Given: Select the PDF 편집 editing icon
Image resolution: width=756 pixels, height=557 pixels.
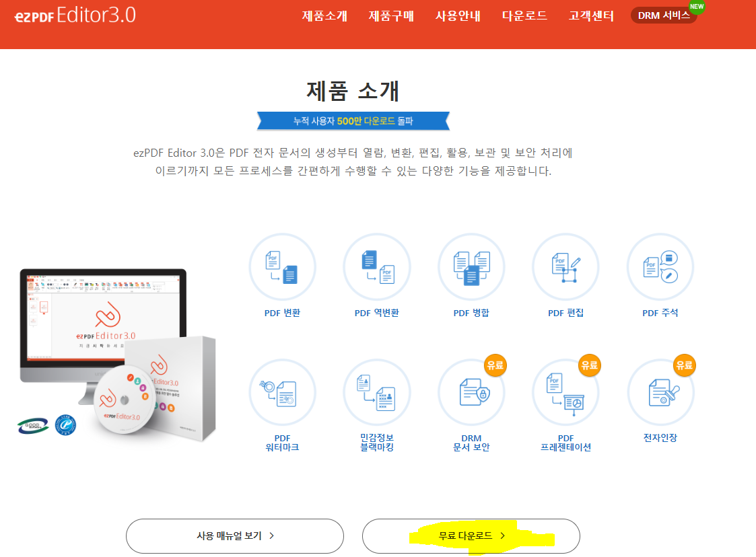Looking at the screenshot, I should coord(565,266).
